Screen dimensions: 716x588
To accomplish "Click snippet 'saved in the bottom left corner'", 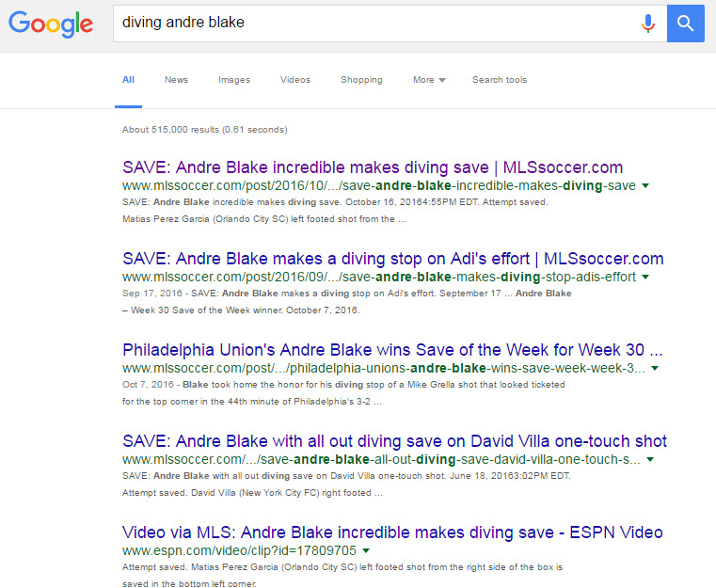I will pos(189,583).
